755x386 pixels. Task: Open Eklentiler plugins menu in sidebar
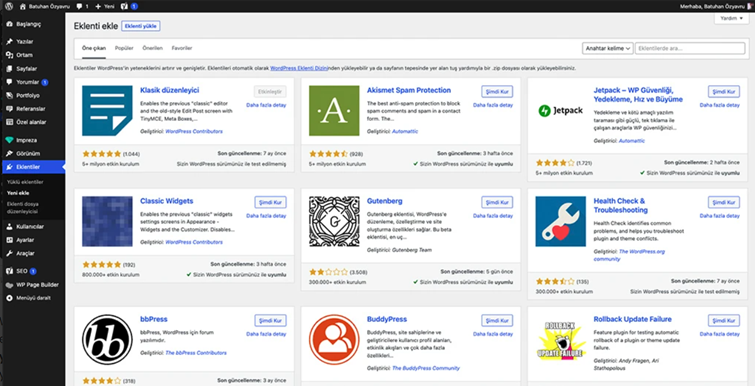[x=32, y=167]
